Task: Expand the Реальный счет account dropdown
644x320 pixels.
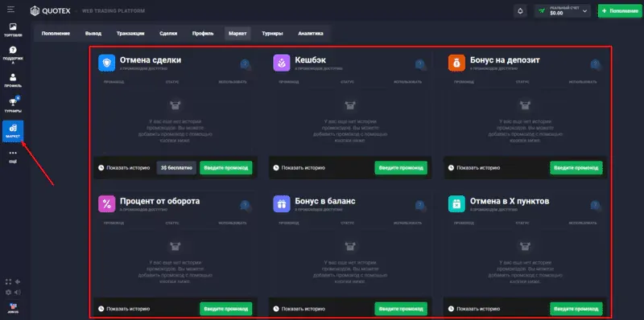Action: click(563, 11)
